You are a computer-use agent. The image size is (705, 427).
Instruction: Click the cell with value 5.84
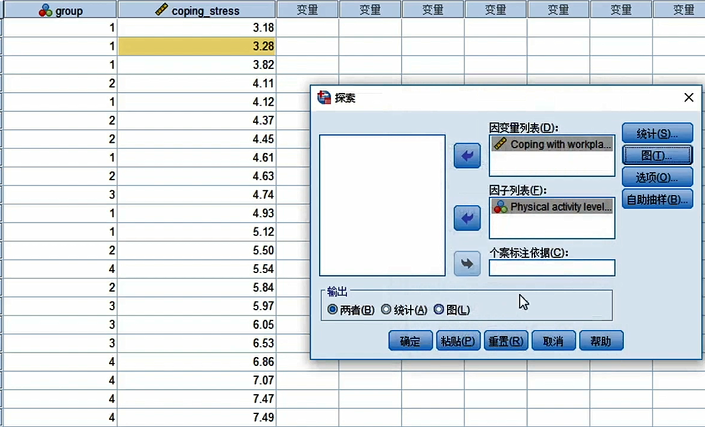click(197, 288)
